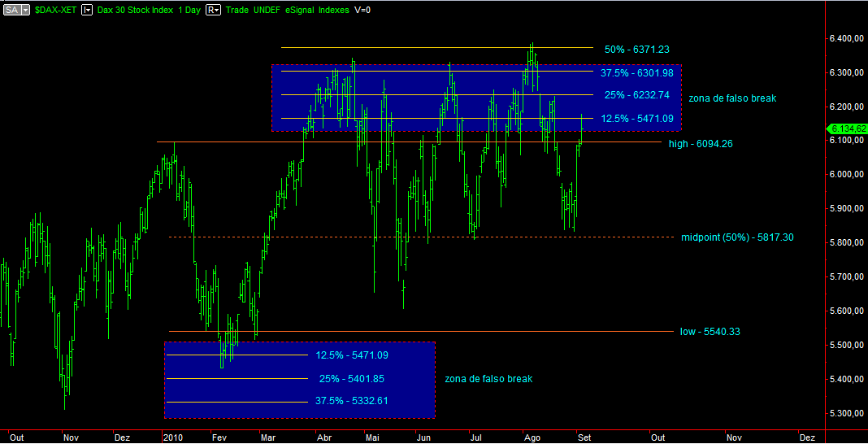The image size is (868, 444).
Task: Click the 6.300,00 price axis label
Action: [846, 73]
